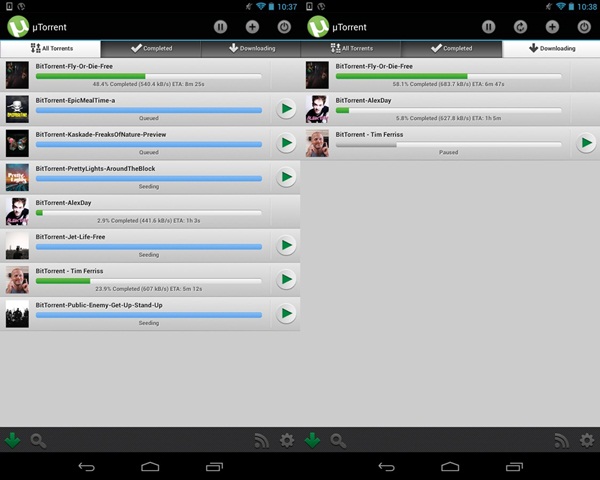Tap AlexDay thumbnail in left screen
This screenshot has width=600, height=480.
click(x=17, y=211)
